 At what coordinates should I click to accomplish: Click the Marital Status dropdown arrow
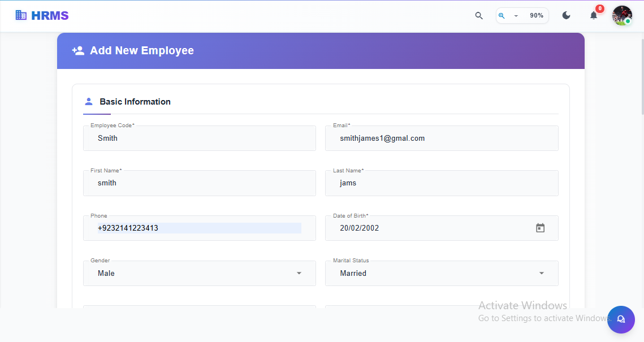541,274
